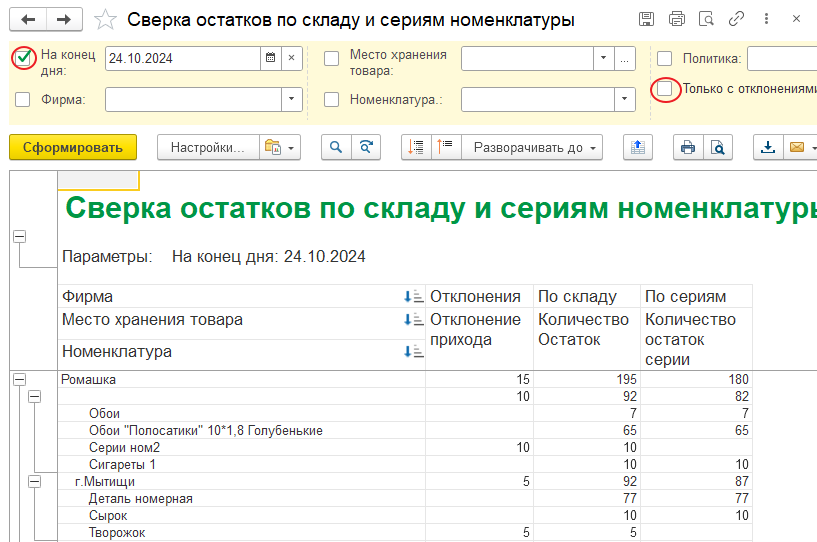Uncheck the 'На конец дня' checkbox
The width and height of the screenshot is (817, 542).
click(23, 58)
